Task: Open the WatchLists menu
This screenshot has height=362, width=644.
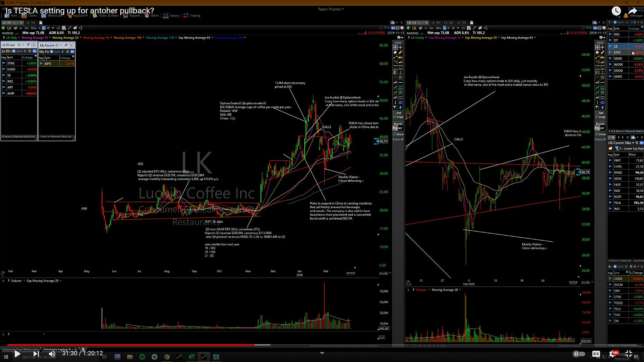Action: pyautogui.click(x=51, y=15)
